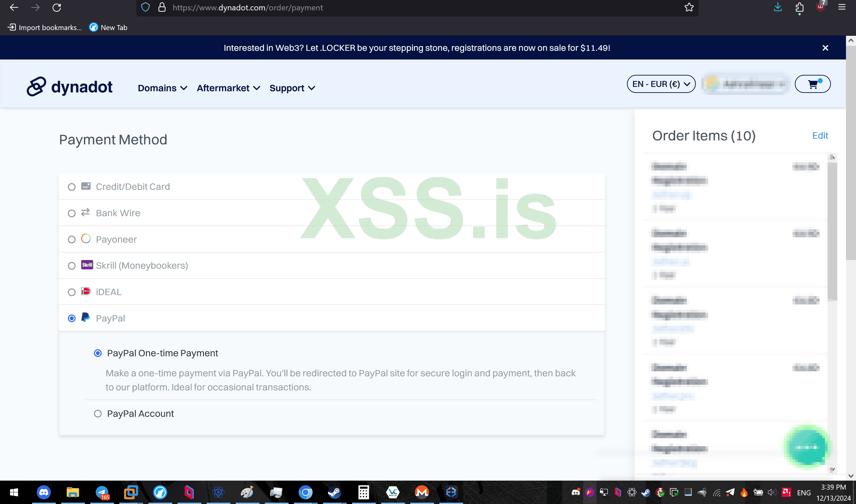Select the PayPal Account radio option
The image size is (856, 504).
point(98,414)
